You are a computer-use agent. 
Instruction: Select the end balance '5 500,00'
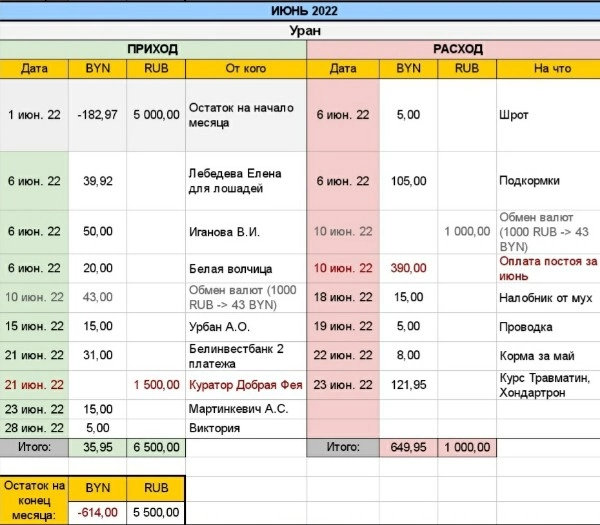(156, 512)
